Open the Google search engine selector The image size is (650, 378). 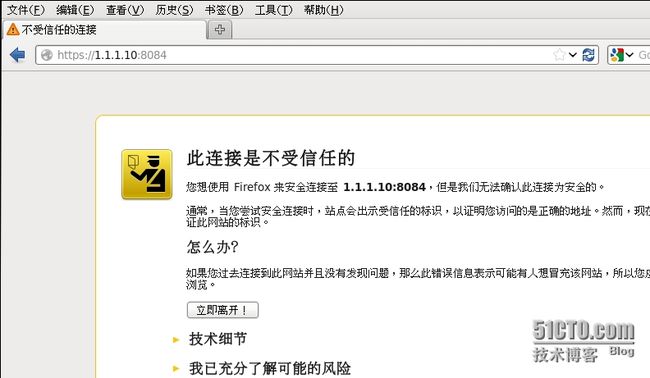point(622,55)
